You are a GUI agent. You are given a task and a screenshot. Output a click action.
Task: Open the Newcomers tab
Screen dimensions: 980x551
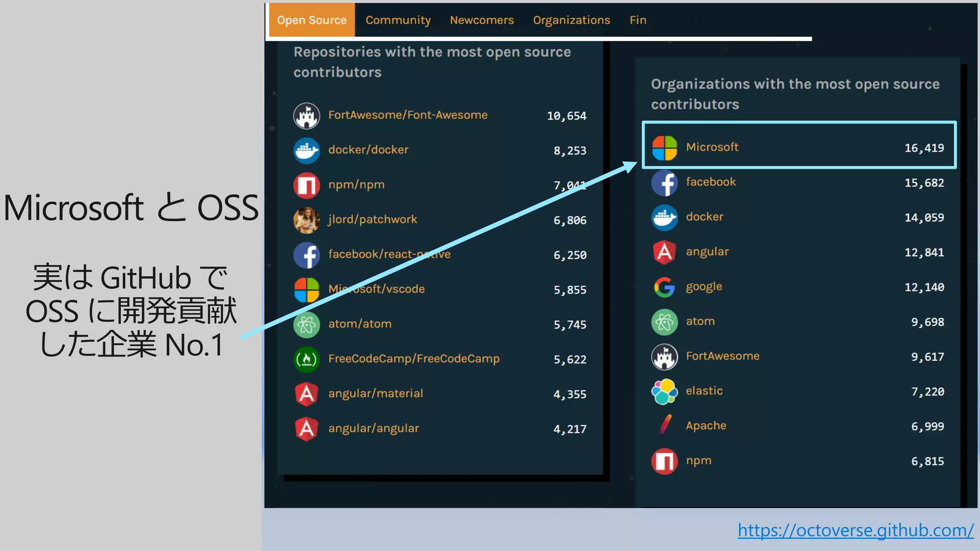tap(481, 20)
